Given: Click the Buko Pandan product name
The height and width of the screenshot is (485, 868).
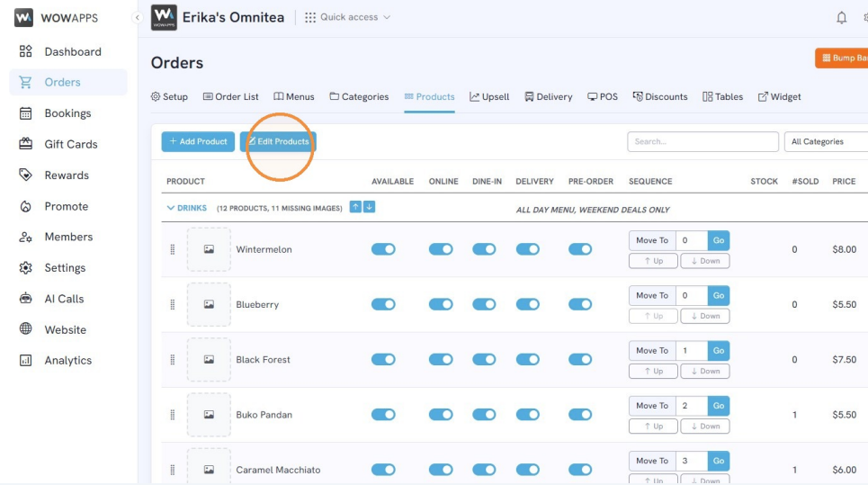Looking at the screenshot, I should click(264, 415).
